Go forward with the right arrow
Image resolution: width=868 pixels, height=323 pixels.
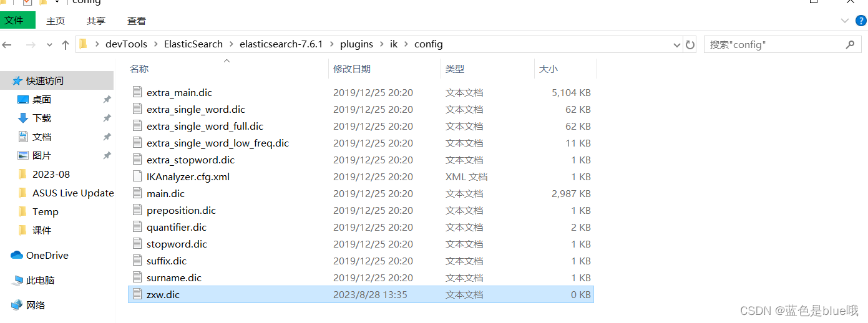point(30,45)
